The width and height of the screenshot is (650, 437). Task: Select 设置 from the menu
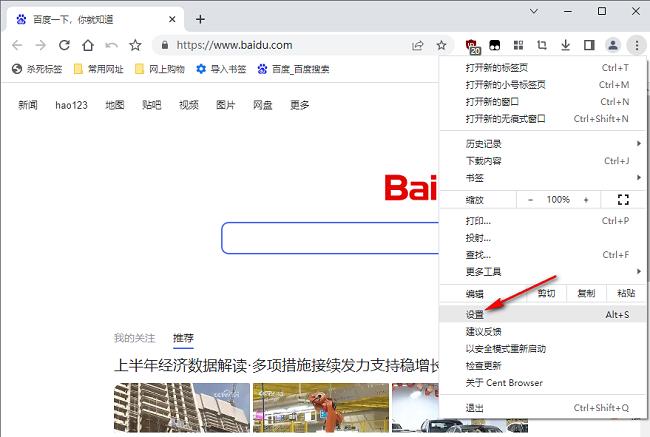point(475,314)
